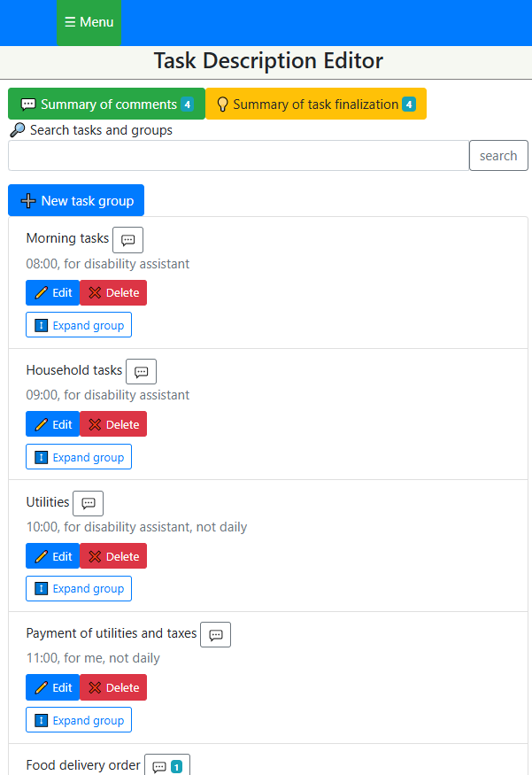Expand the Utilities group

tap(79, 588)
